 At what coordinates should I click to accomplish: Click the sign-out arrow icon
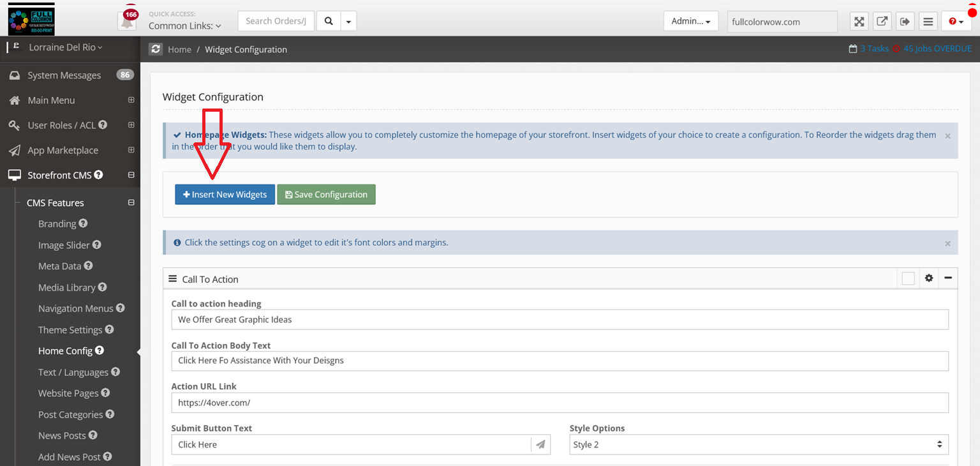905,22
